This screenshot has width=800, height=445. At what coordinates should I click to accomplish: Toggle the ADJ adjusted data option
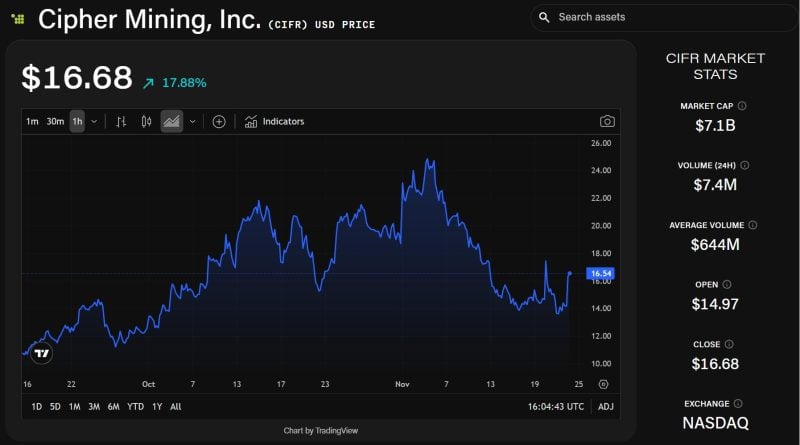[606, 407]
